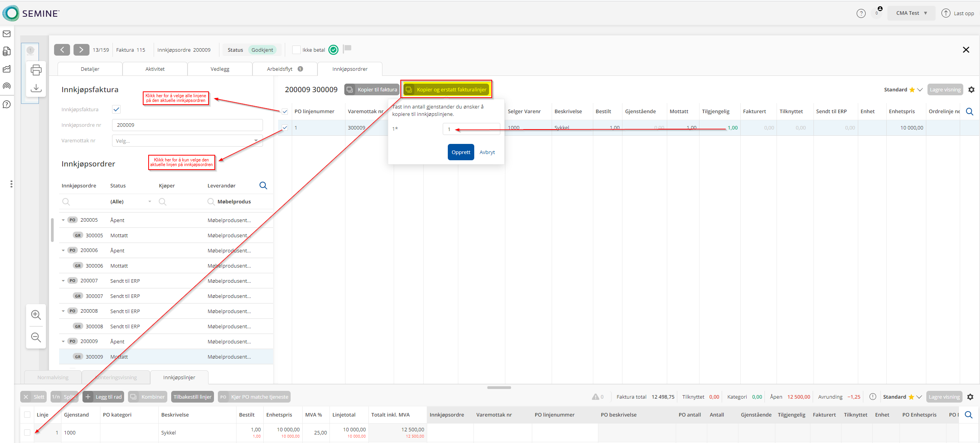Viewport: 980px width, 443px height.
Task: Click the quantity input field in popup
Action: [x=471, y=129]
